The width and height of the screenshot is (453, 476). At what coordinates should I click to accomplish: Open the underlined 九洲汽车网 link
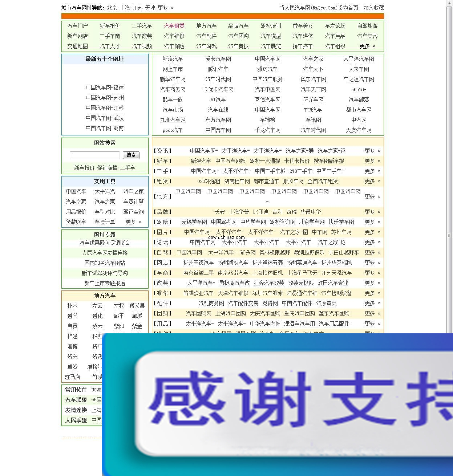coord(173,120)
